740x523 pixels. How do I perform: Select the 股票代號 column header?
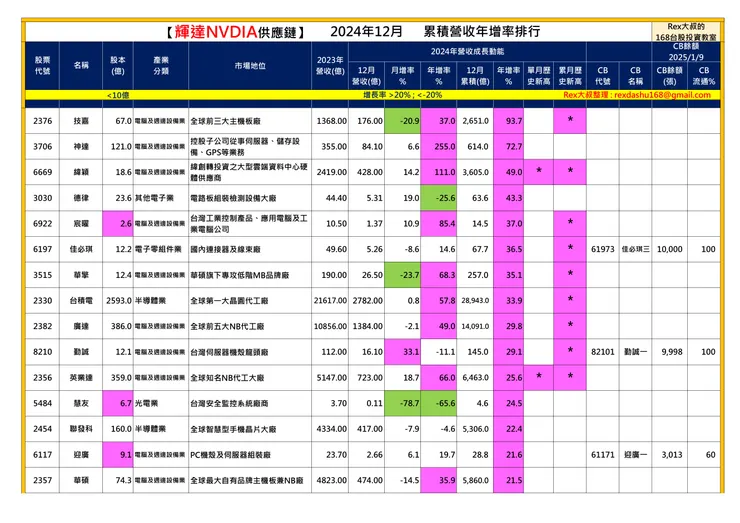(x=42, y=66)
